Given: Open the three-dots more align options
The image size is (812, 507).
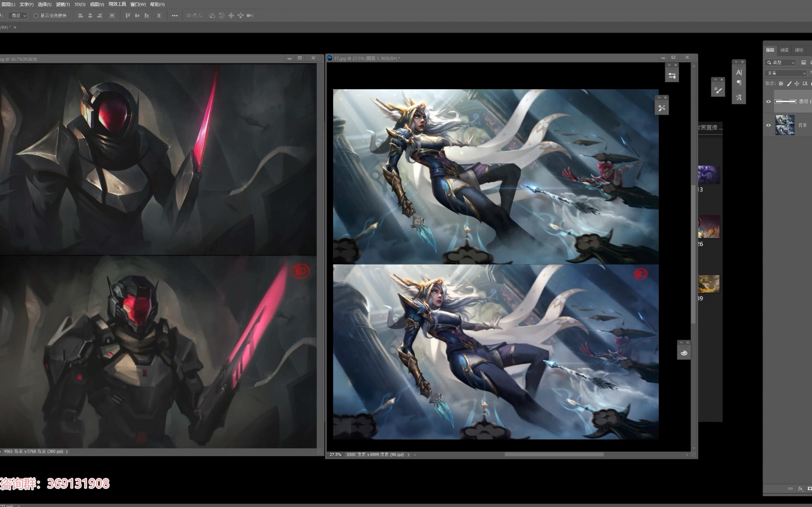Looking at the screenshot, I should point(175,16).
